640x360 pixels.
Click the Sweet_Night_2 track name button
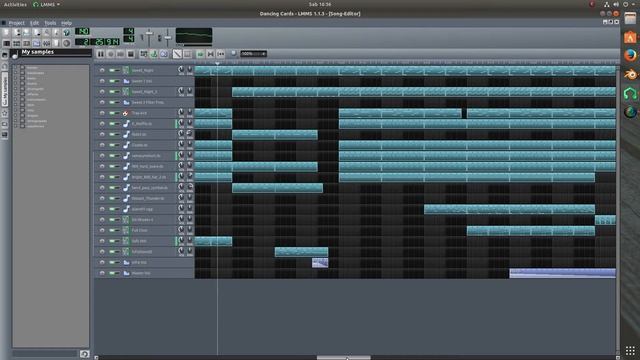click(148, 91)
